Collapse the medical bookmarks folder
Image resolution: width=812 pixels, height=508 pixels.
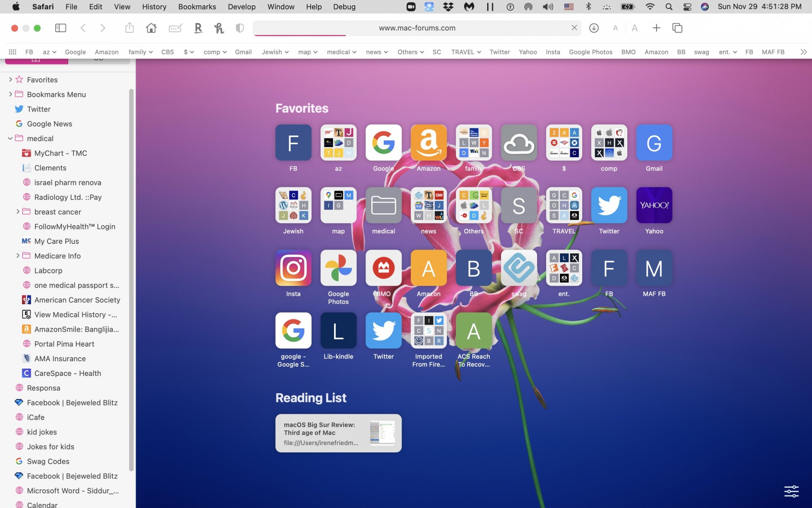click(10, 139)
